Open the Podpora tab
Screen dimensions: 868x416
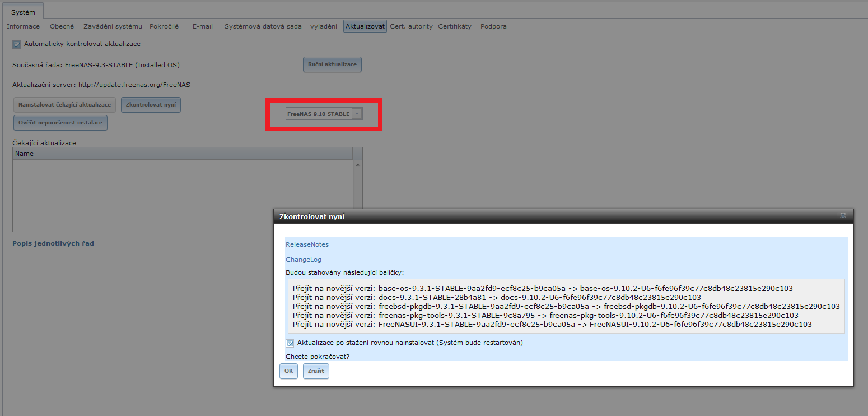pyautogui.click(x=493, y=26)
